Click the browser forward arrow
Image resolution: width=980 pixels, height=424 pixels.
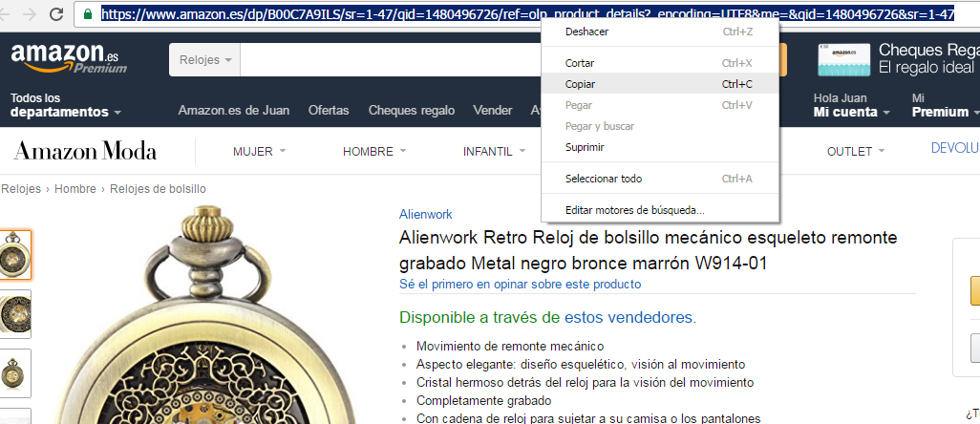pos(29,13)
